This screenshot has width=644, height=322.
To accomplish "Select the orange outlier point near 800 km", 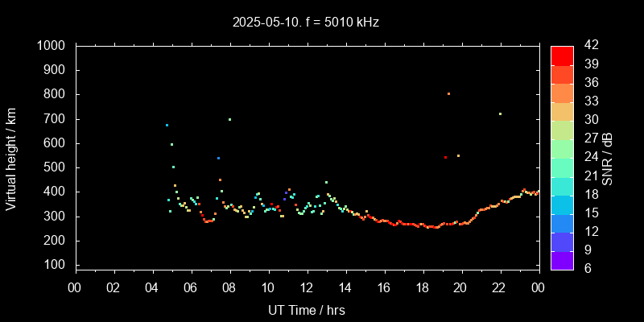I will pyautogui.click(x=448, y=94).
